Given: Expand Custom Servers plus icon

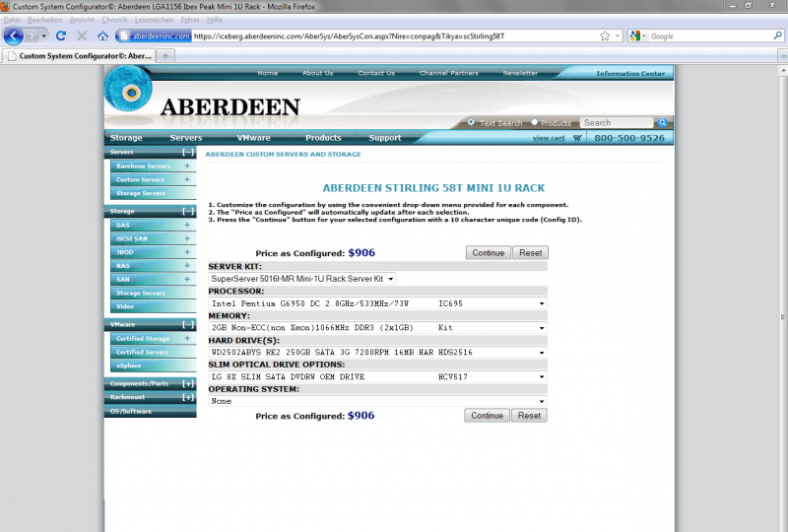Looking at the screenshot, I should point(187,179).
